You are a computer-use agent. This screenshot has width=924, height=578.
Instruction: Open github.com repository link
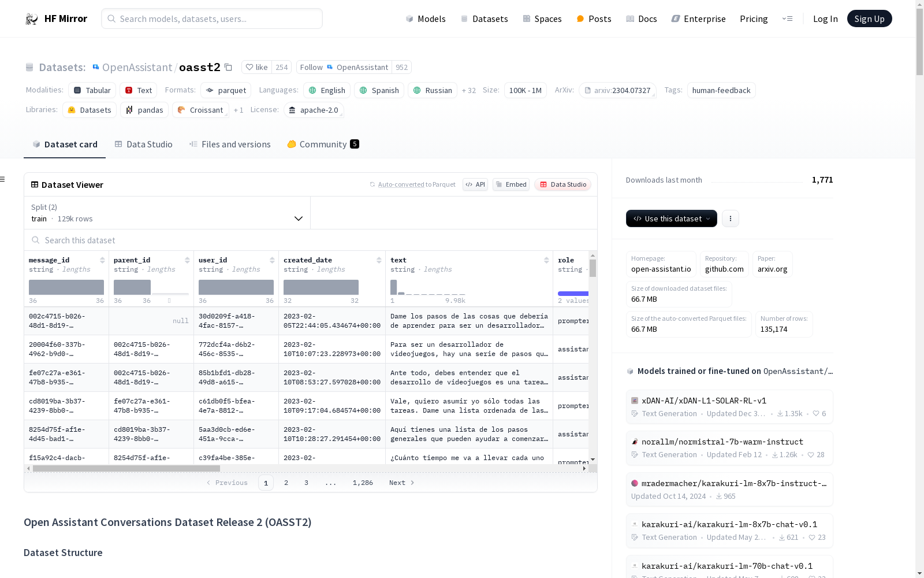724,264
